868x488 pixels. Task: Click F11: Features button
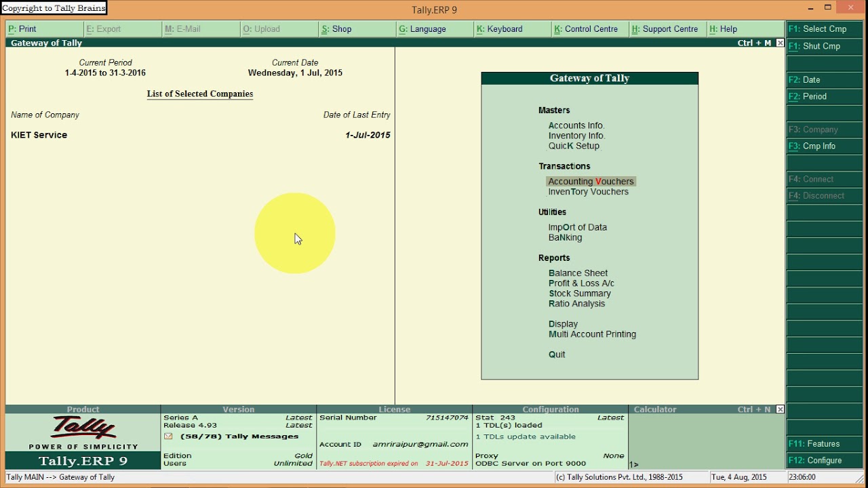point(824,444)
